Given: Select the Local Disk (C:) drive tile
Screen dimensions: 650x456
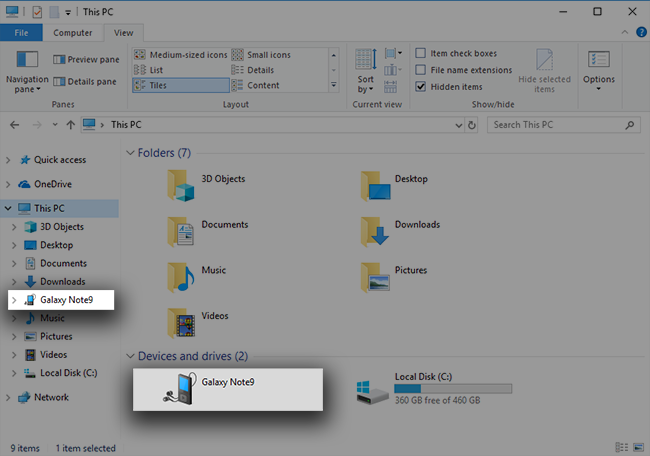Looking at the screenshot, I should [435, 388].
